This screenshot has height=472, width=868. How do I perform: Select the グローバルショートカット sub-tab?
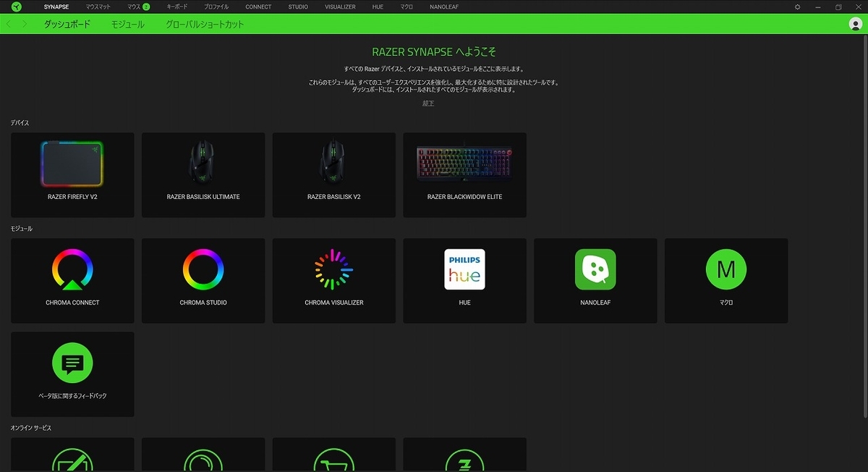(x=205, y=24)
